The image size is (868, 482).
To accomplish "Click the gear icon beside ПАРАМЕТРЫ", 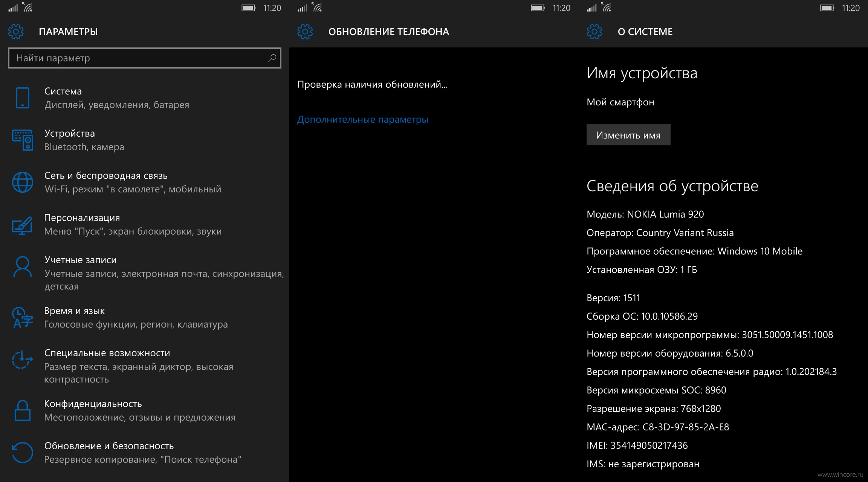I will tap(16, 32).
